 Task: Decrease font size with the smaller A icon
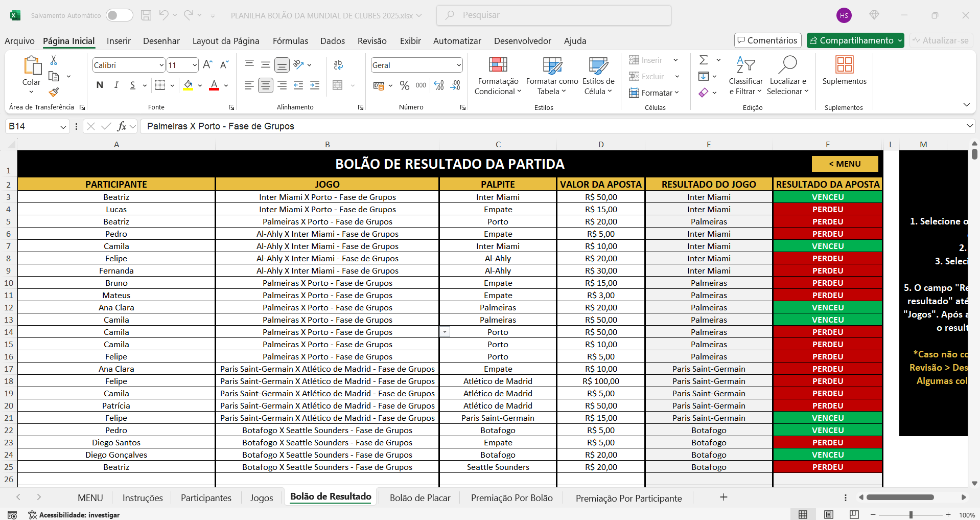click(224, 65)
